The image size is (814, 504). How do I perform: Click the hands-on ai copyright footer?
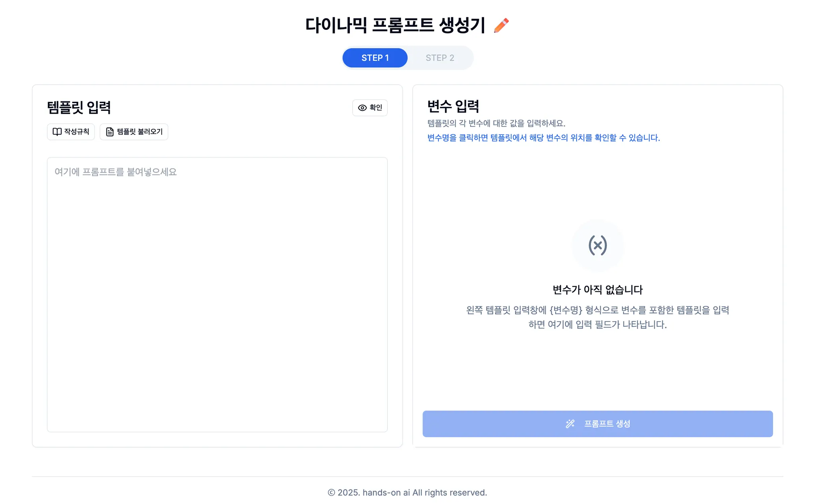[x=407, y=492]
